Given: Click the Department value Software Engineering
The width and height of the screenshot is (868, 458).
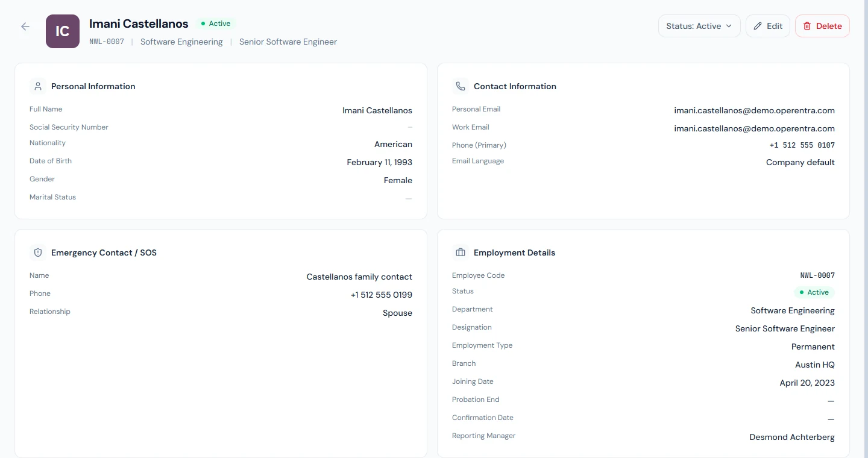Looking at the screenshot, I should [x=793, y=310].
